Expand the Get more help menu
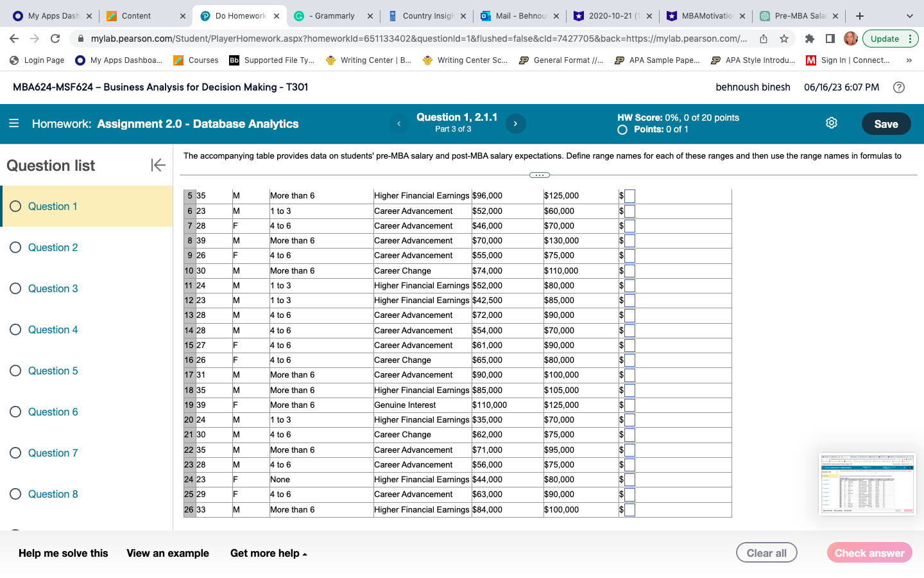The height and width of the screenshot is (578, 924). pos(268,553)
